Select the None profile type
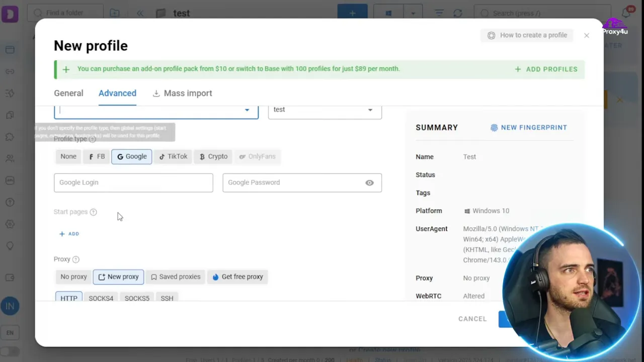 pos(68,156)
